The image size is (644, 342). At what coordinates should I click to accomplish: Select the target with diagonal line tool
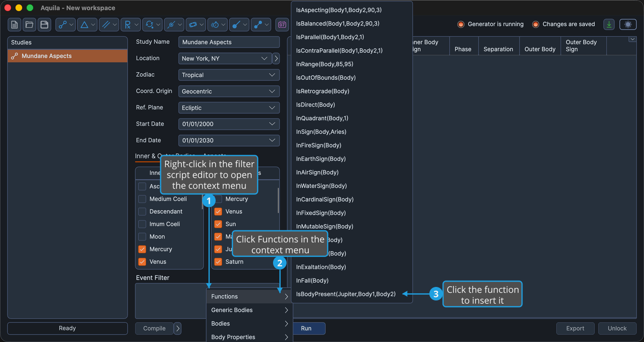point(174,25)
